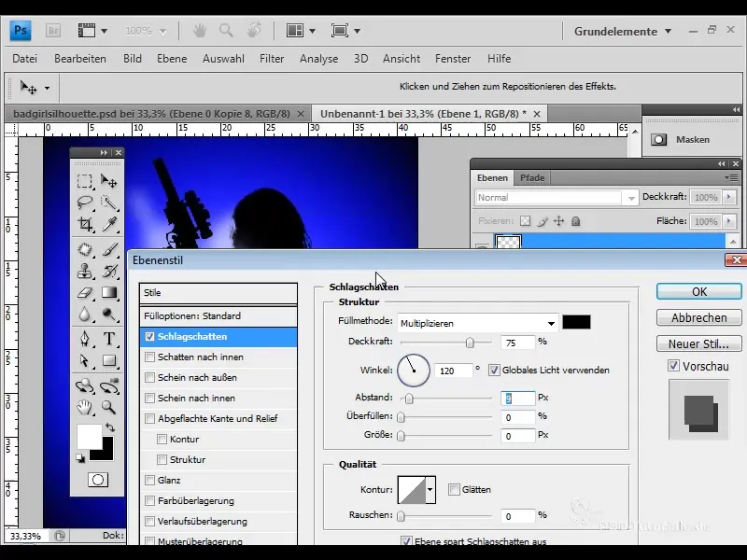This screenshot has width=747, height=560.
Task: Select the Rectangular Marquee tool
Action: 85,181
